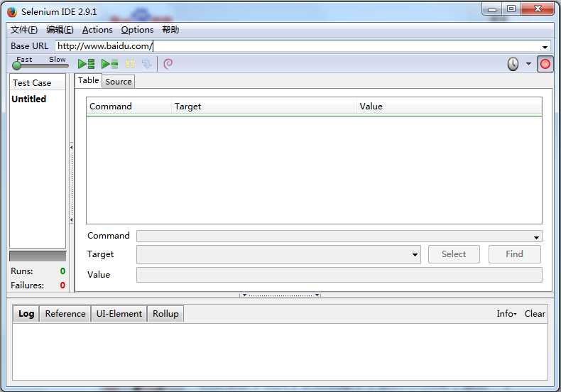Click the Select button

coord(454,254)
